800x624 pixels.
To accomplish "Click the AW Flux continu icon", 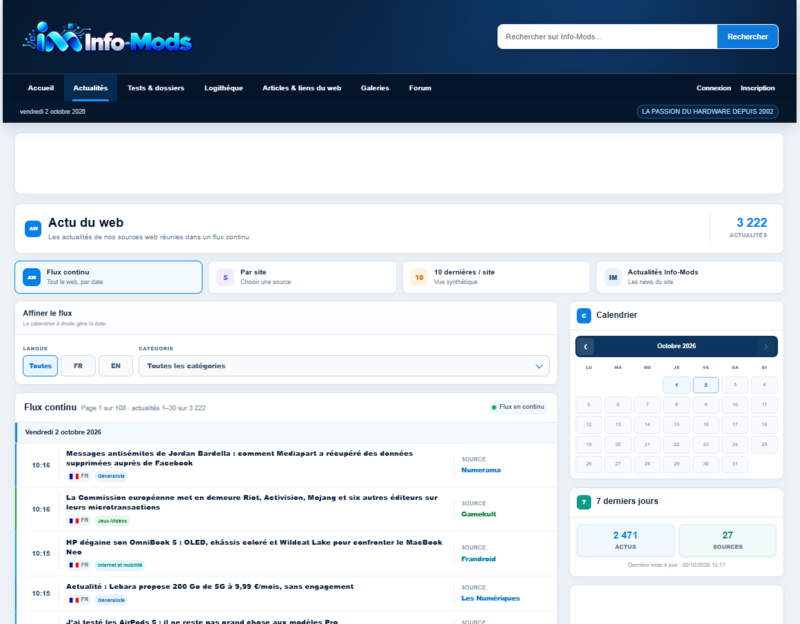I will point(32,277).
